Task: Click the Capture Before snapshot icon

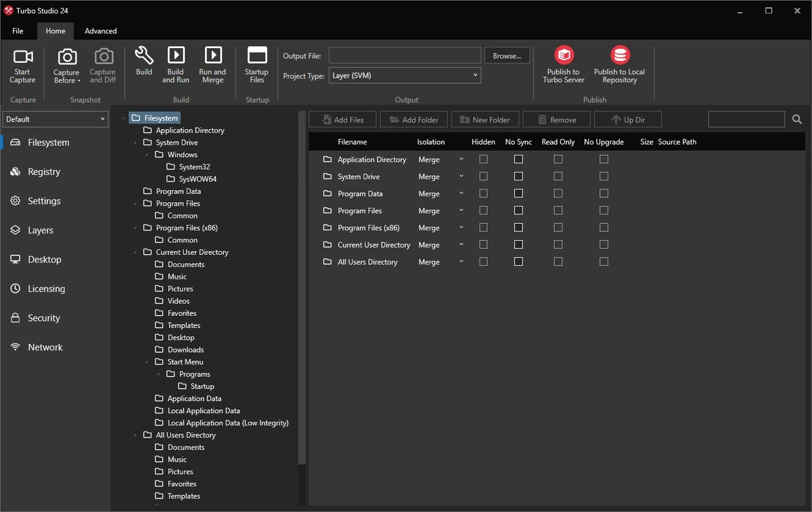Action: 67,57
